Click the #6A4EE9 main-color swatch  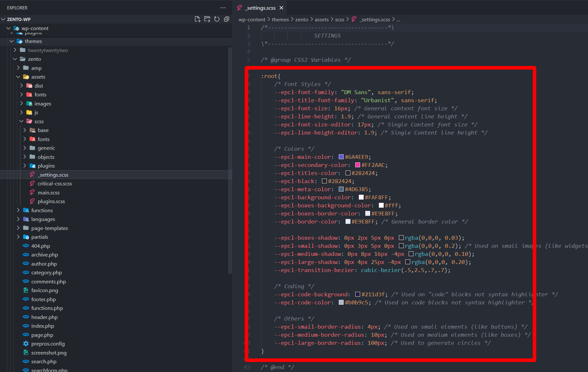click(x=341, y=157)
